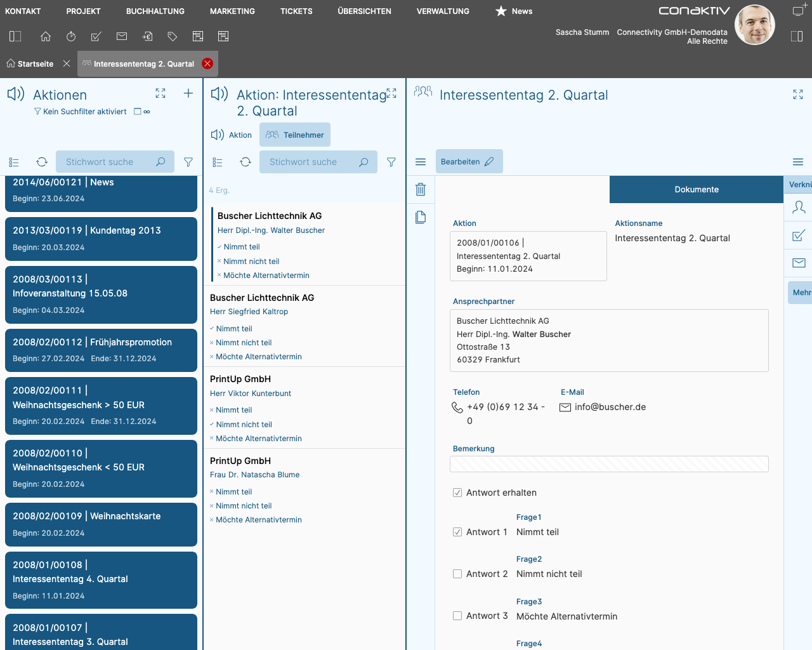
Task: Open starred News shortcut
Action: (x=514, y=11)
